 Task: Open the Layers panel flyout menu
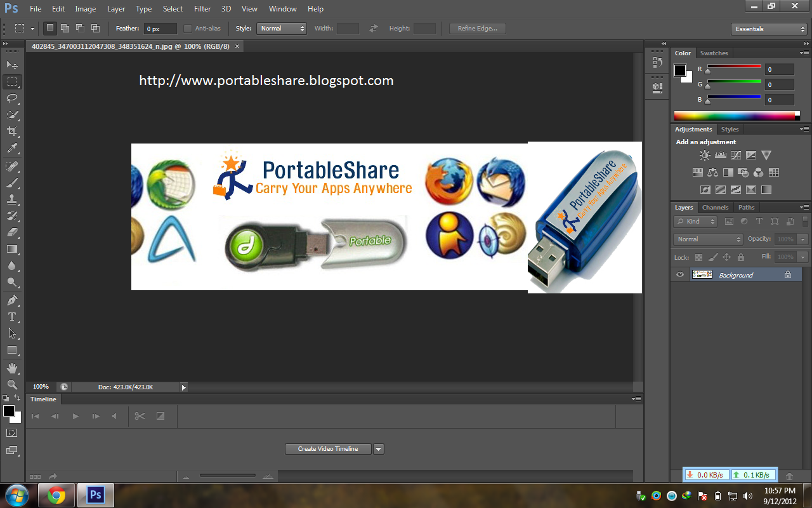click(x=805, y=208)
